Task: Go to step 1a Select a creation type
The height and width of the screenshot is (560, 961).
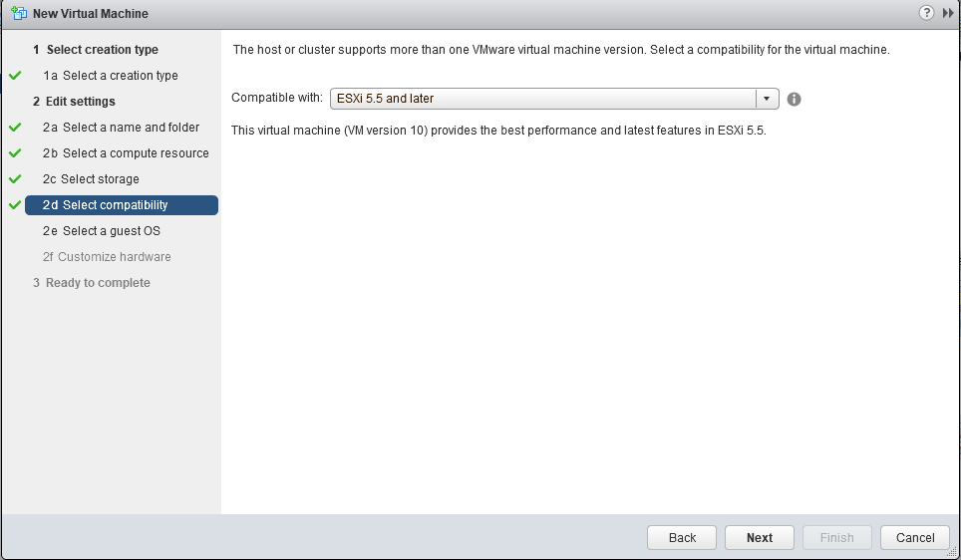Action: pos(120,76)
